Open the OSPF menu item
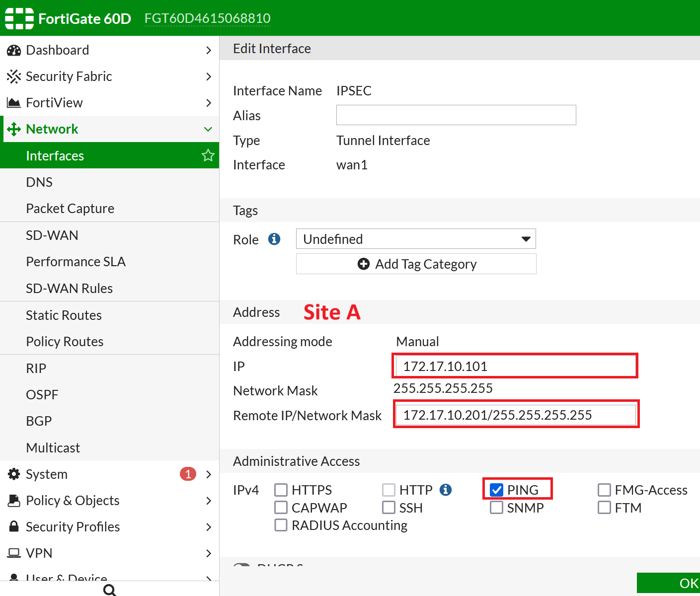This screenshot has width=700, height=596. [x=109, y=394]
